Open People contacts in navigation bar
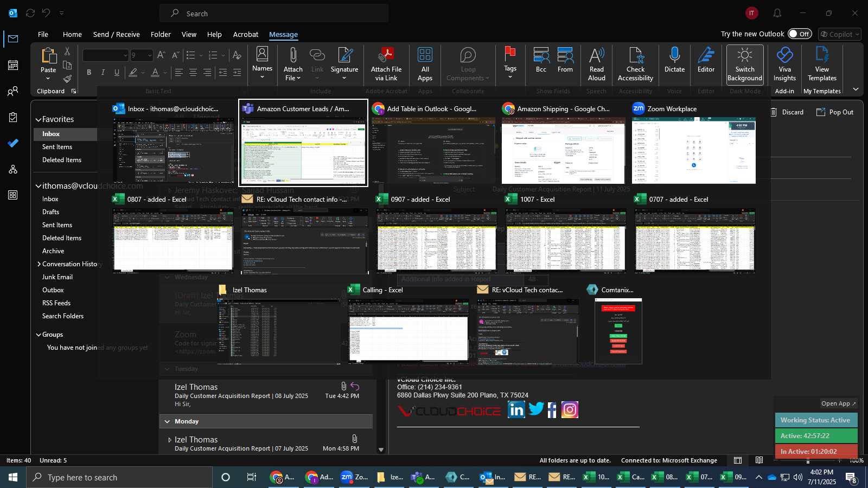 pyautogui.click(x=13, y=91)
